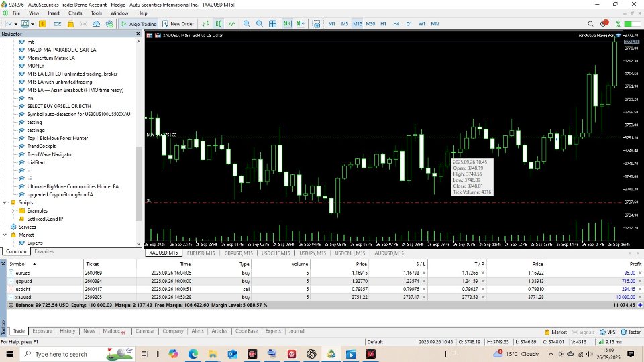Open the Strategy Tester in toolbox
This screenshot has width=644, height=362.
(631, 332)
